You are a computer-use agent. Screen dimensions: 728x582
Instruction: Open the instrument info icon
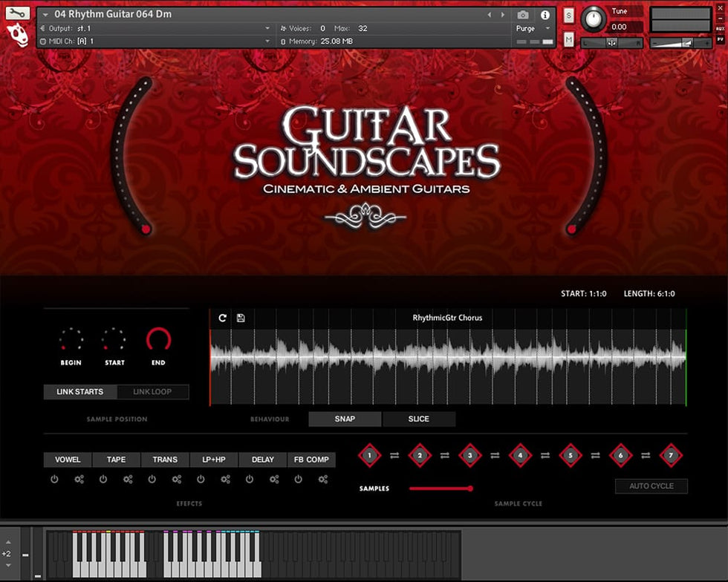pyautogui.click(x=545, y=15)
